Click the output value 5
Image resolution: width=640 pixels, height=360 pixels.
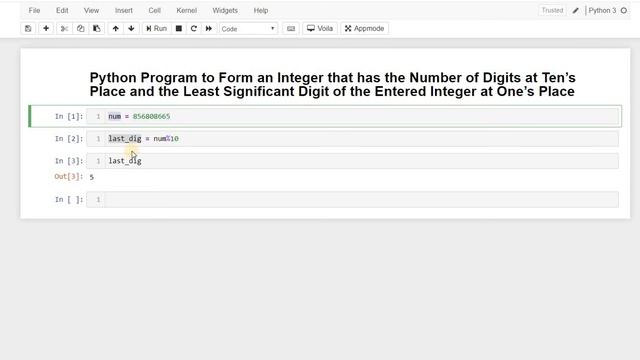pos(92,177)
